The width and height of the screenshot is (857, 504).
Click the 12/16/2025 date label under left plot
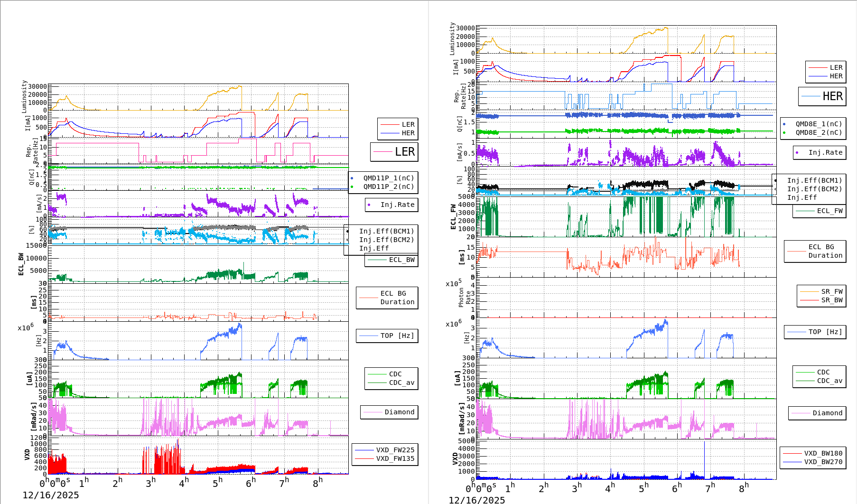[x=51, y=495]
